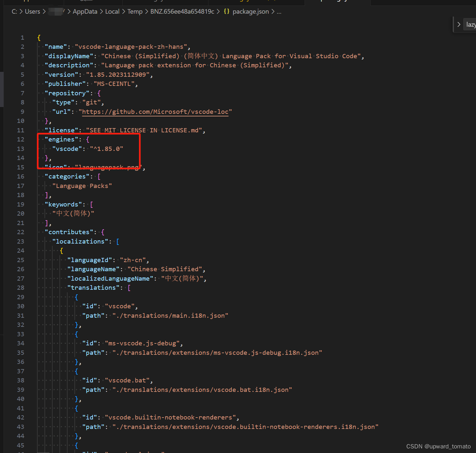
Task: Click the JSON braces file icon in breadcrumb
Action: click(x=227, y=11)
